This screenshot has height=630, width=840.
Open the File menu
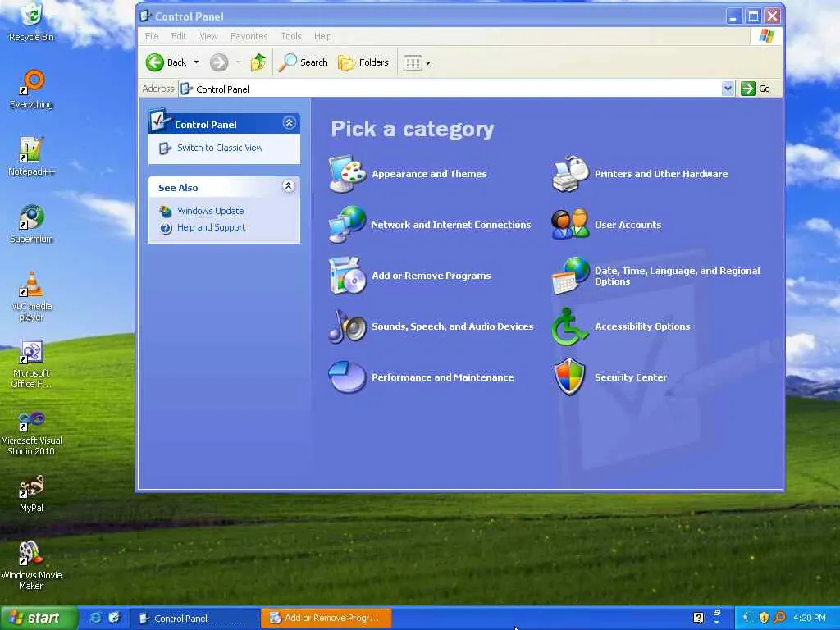tap(152, 36)
